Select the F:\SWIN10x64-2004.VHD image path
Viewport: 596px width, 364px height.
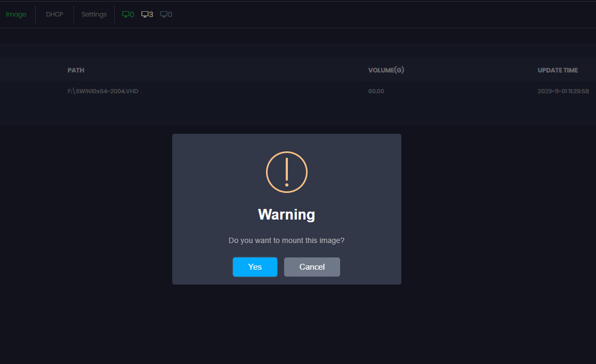tap(103, 91)
